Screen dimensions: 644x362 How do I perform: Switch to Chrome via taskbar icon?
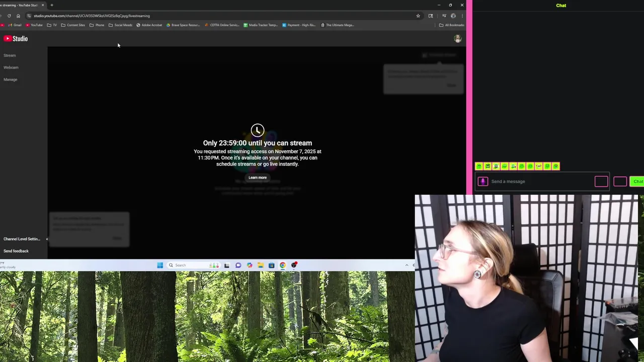(x=282, y=265)
